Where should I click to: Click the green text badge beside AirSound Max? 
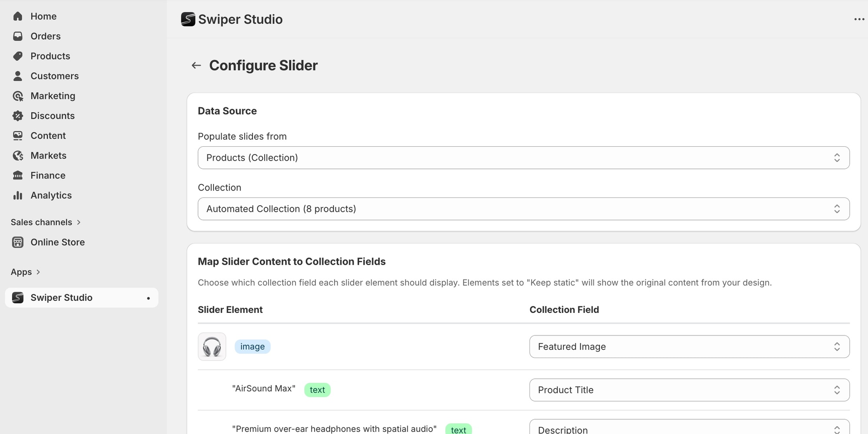[317, 390]
